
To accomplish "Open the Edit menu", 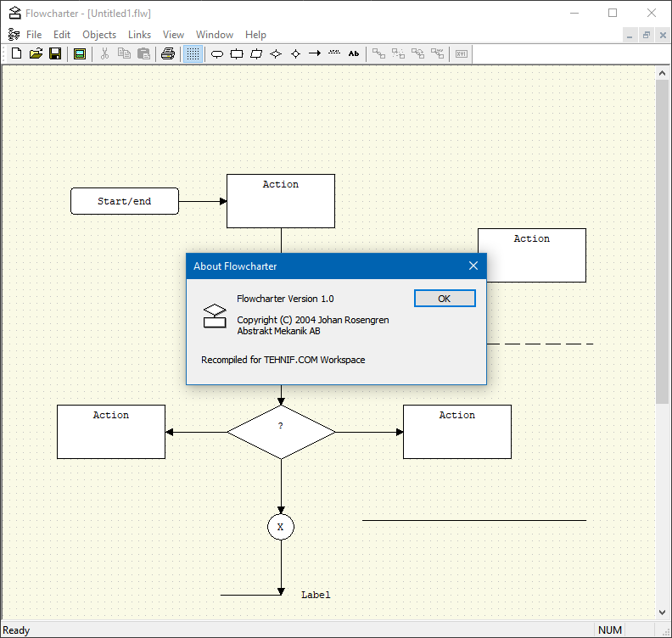I will tap(62, 35).
